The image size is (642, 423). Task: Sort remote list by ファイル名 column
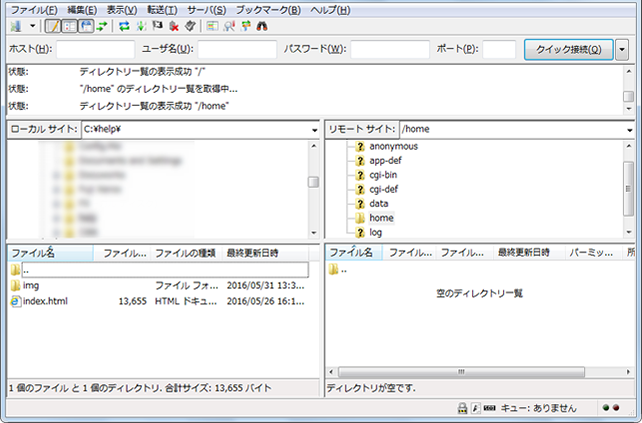point(354,252)
